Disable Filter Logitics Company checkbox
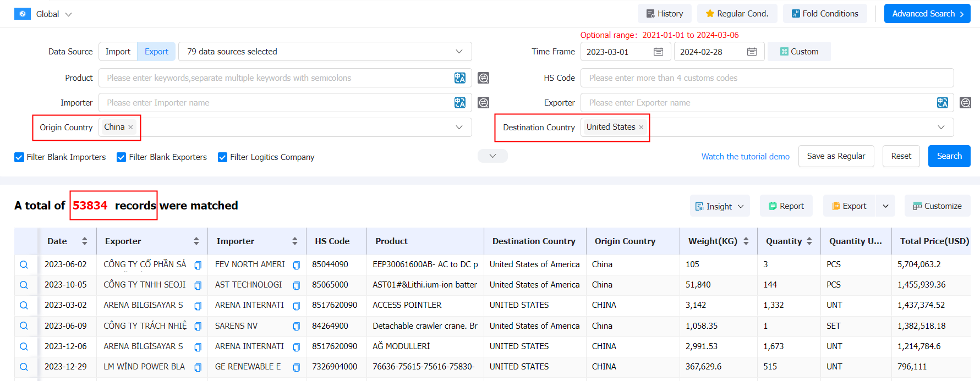Viewport: 980px width, 381px height. [x=223, y=157]
